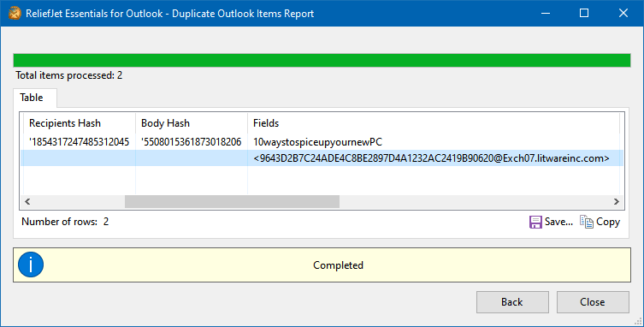Select the 10waystospiceupyournewPC cell
The width and height of the screenshot is (644, 327).
tap(434, 142)
